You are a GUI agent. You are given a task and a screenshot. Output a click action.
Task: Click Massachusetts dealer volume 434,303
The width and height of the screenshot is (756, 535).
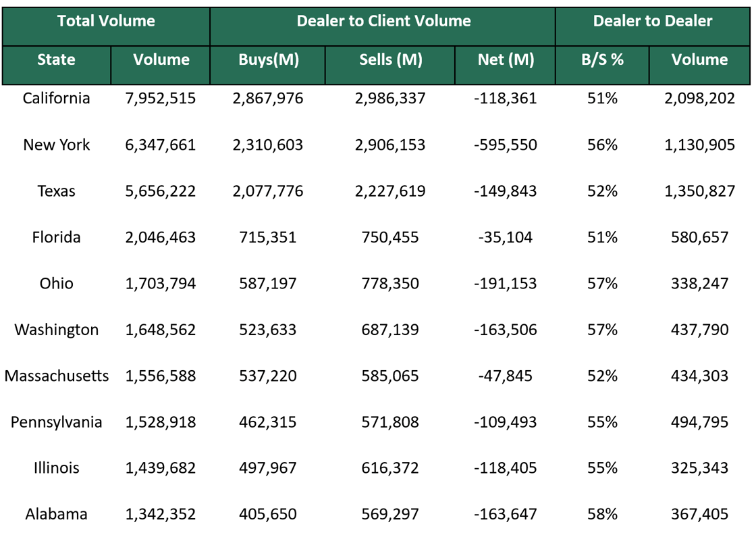point(699,376)
